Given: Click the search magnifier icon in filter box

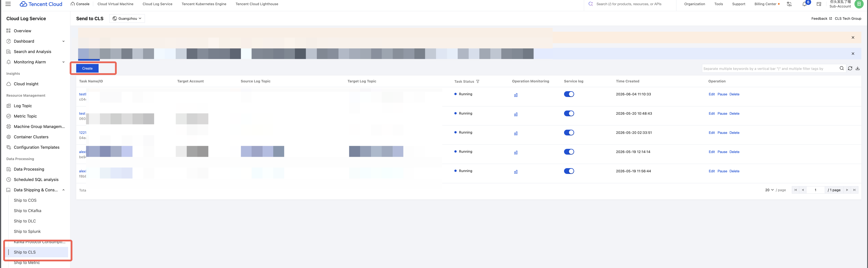Looking at the screenshot, I should 842,68.
